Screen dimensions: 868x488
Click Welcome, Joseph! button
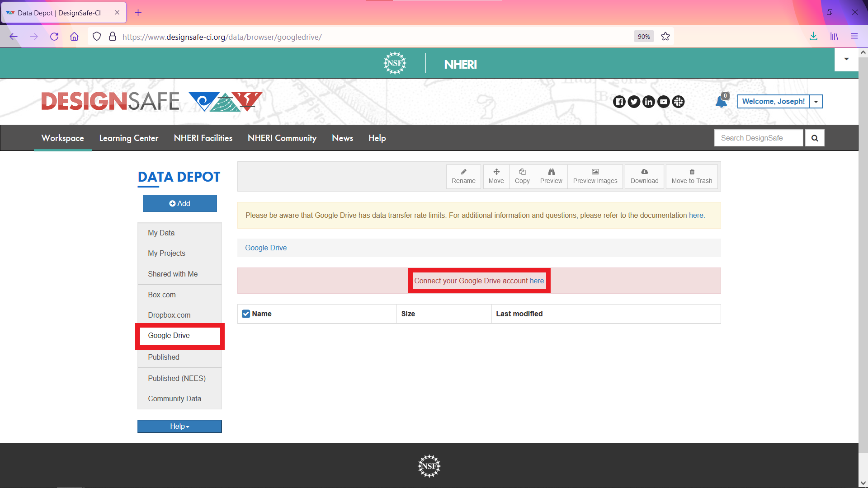pos(773,102)
